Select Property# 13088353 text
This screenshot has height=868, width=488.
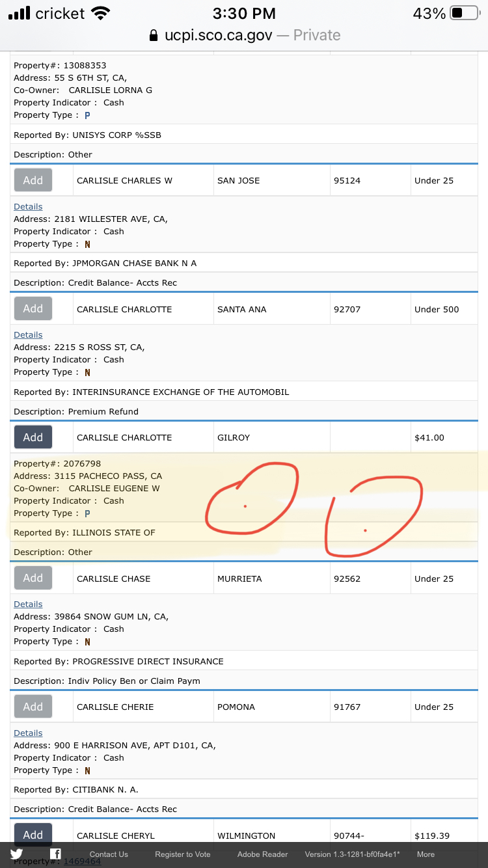[x=60, y=65]
